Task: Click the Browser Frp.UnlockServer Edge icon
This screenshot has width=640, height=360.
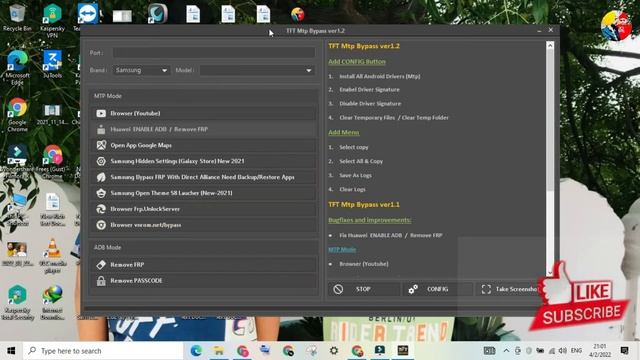Action: coord(101,209)
